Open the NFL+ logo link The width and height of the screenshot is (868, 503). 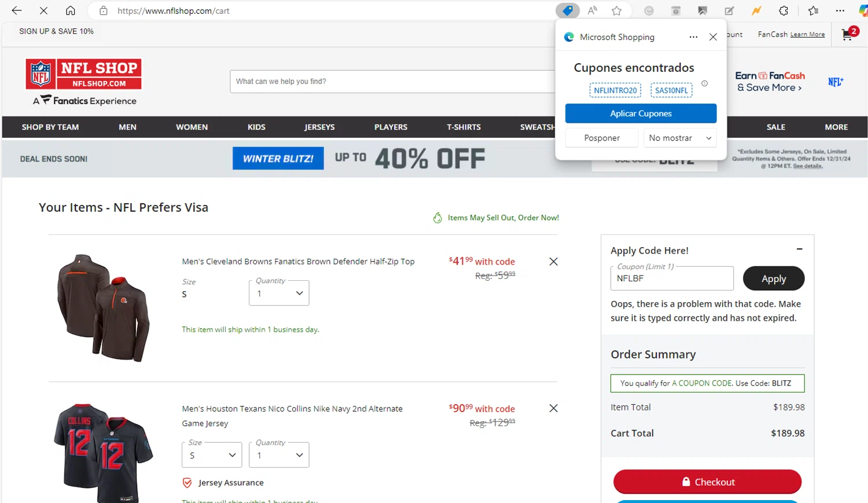tap(836, 82)
